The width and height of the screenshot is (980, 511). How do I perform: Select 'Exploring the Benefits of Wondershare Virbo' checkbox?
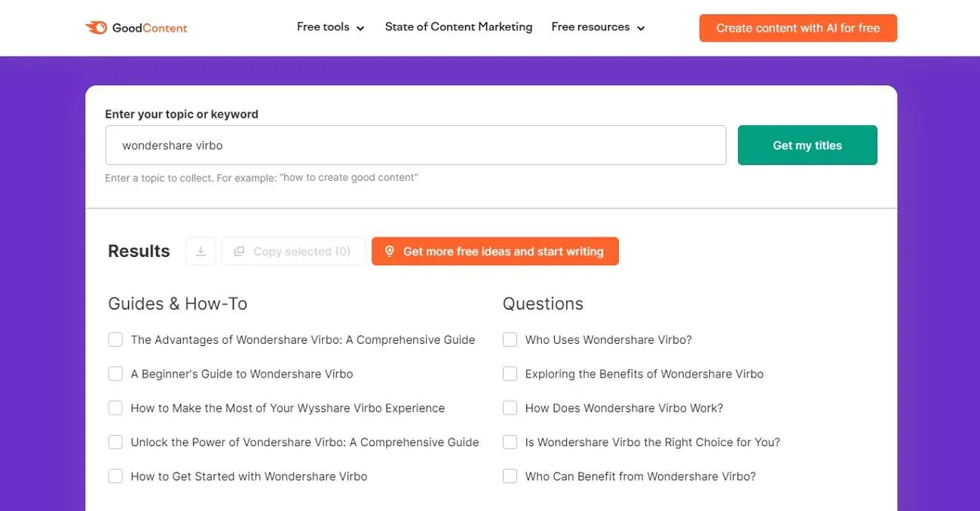(510, 374)
